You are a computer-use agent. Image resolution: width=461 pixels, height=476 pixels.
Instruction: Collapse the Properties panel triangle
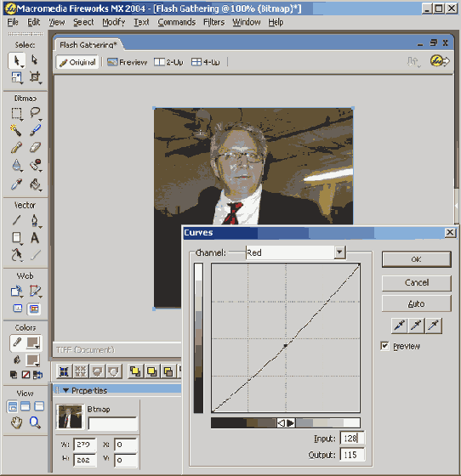(x=65, y=390)
